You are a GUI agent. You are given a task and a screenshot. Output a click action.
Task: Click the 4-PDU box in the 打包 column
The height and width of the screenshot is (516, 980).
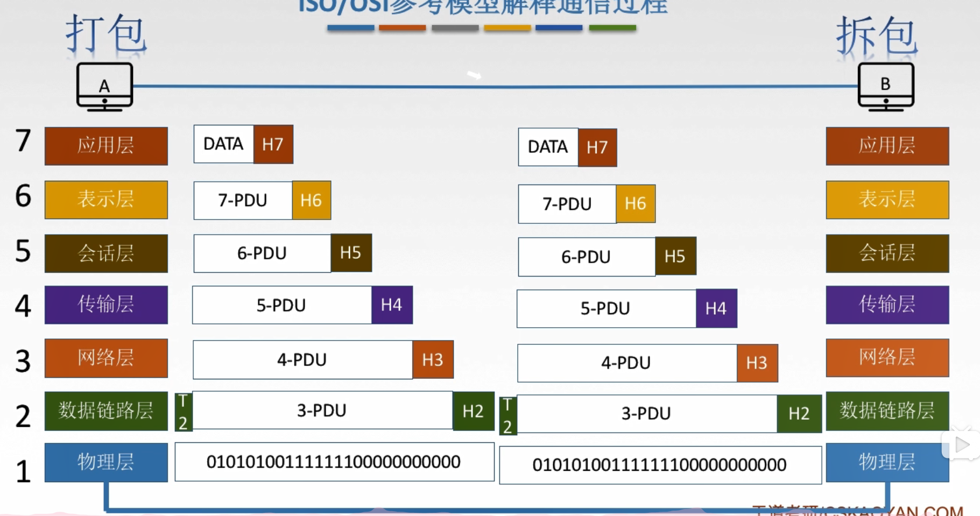[303, 360]
